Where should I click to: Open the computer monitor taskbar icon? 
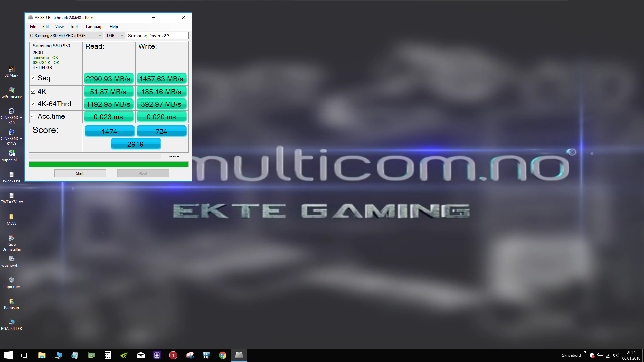click(x=58, y=355)
